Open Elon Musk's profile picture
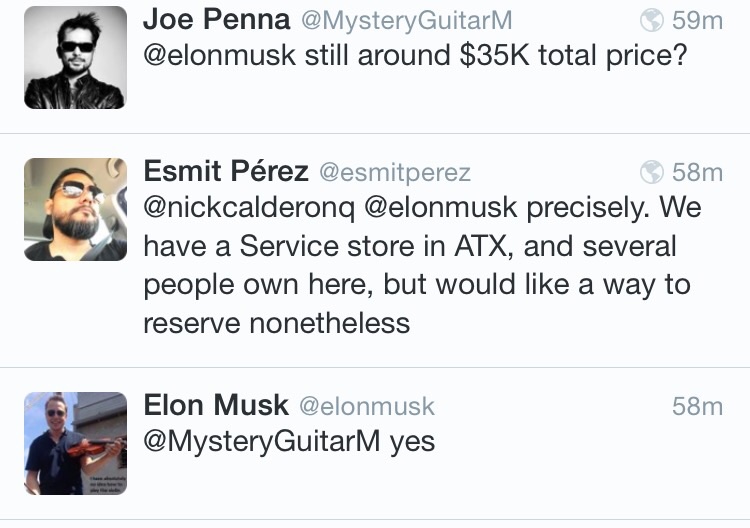This screenshot has height=528, width=750. pyautogui.click(x=75, y=443)
